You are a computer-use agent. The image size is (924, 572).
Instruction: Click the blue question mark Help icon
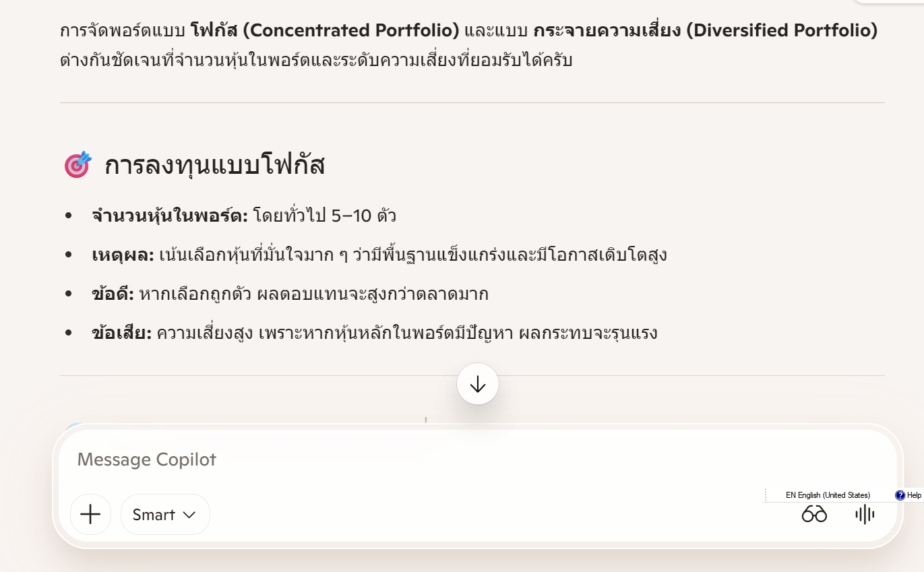pos(900,495)
